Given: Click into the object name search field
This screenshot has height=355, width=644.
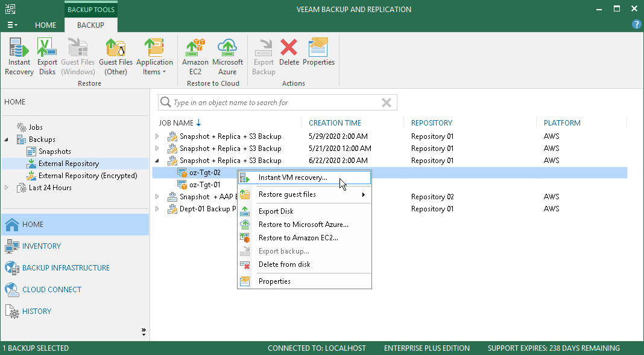Looking at the screenshot, I should [277, 103].
